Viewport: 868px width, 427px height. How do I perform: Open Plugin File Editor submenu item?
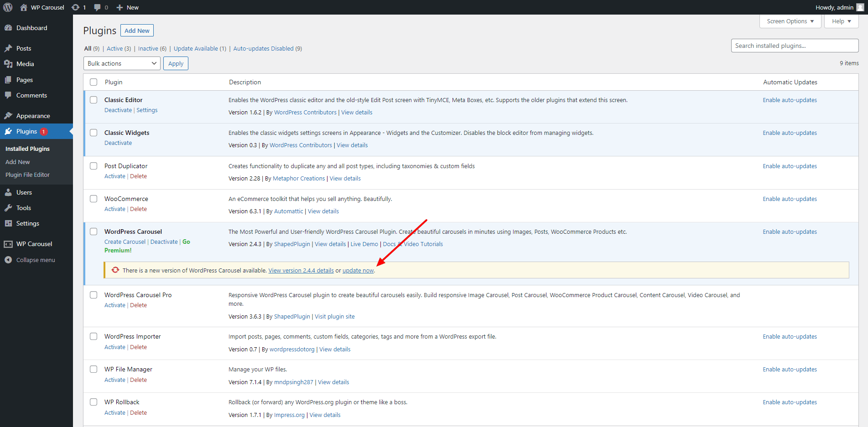[x=27, y=175]
